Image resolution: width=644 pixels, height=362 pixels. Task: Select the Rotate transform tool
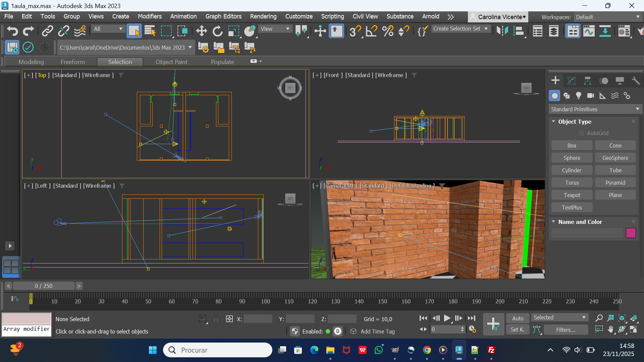[217, 31]
